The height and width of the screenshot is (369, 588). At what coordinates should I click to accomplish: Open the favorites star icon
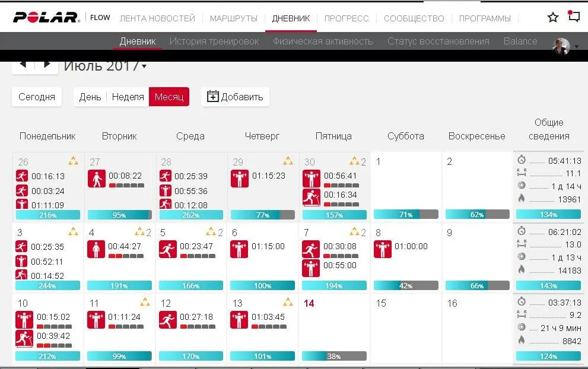[553, 17]
